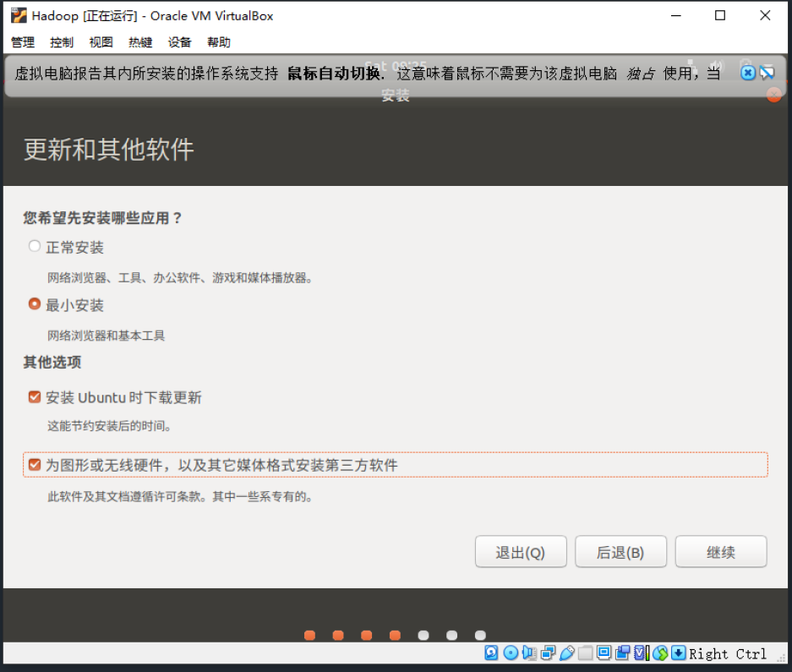Screen dimensions: 792x672
Task: Open the optical drive status icon
Action: (x=511, y=653)
